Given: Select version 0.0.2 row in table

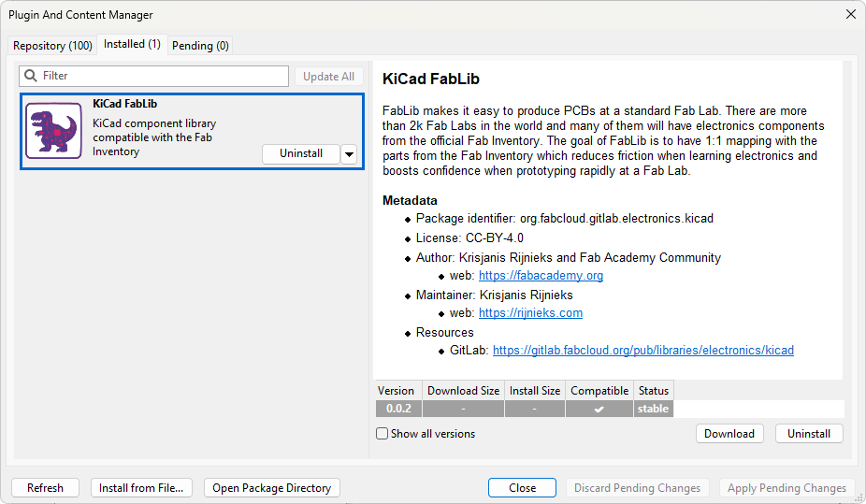Looking at the screenshot, I should [x=399, y=409].
